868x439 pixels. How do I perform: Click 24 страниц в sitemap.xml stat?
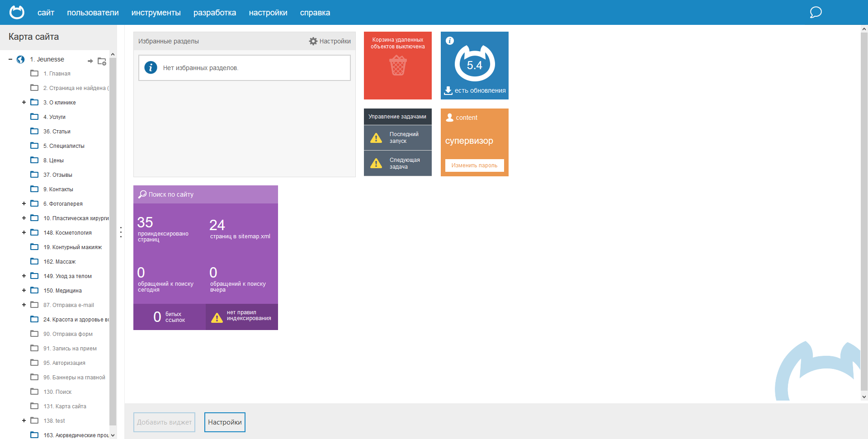click(x=240, y=229)
